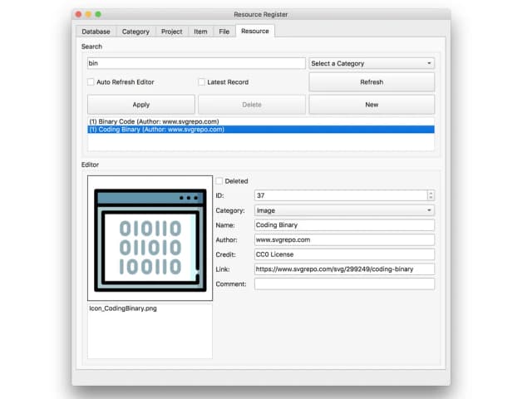Click the Delete button
The height and width of the screenshot is (399, 532).
click(x=252, y=105)
